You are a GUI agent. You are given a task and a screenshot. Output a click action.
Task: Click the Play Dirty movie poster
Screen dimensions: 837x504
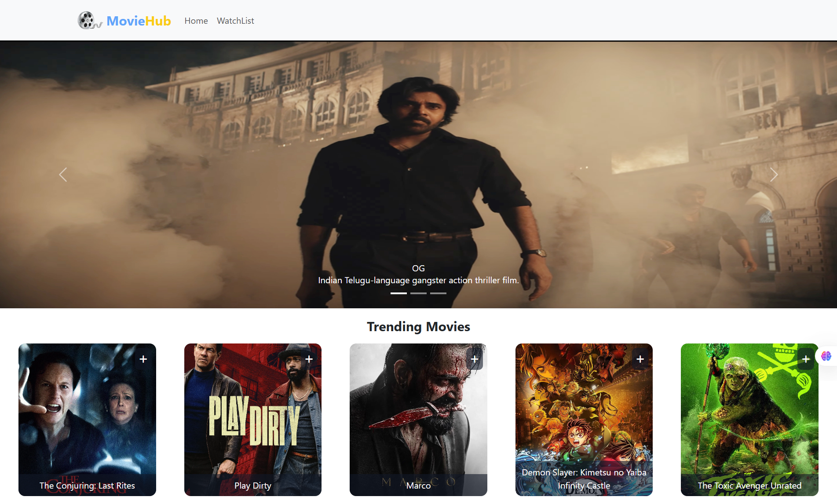(x=253, y=418)
